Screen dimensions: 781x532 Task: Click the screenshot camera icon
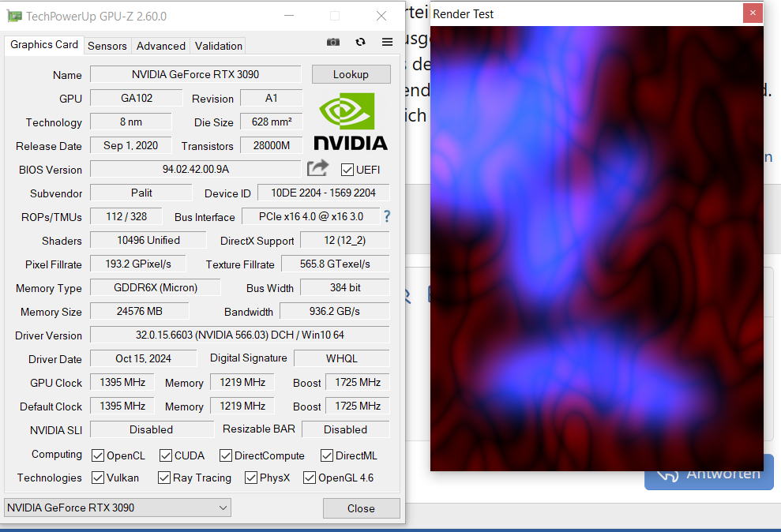(x=332, y=43)
